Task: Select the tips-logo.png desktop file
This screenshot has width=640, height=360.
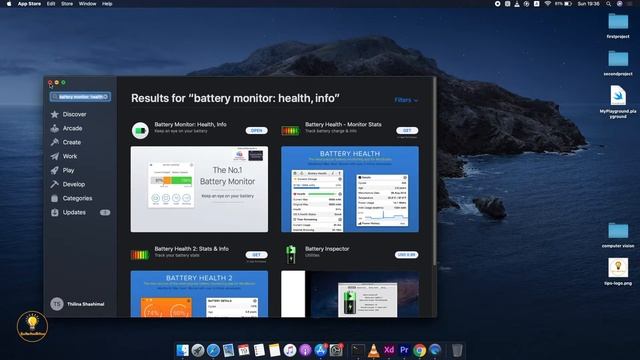Action: [618, 271]
